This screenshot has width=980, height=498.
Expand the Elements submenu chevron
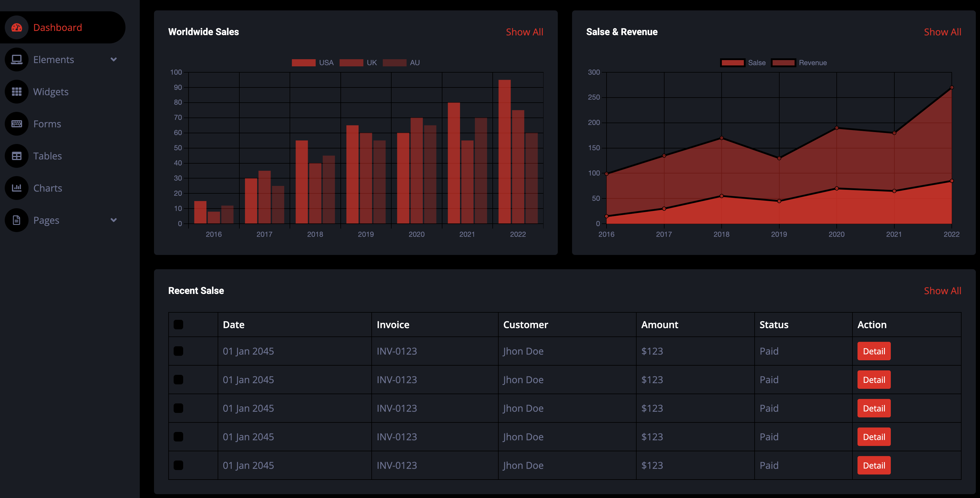113,59
